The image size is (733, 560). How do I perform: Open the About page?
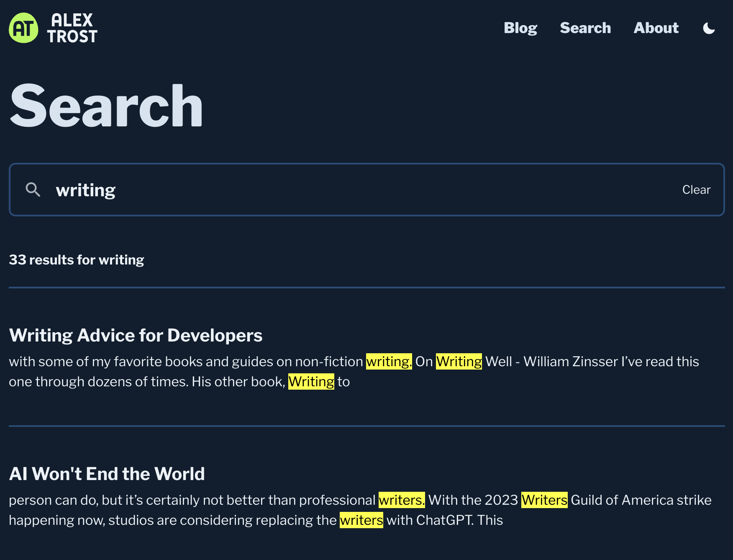tap(656, 28)
